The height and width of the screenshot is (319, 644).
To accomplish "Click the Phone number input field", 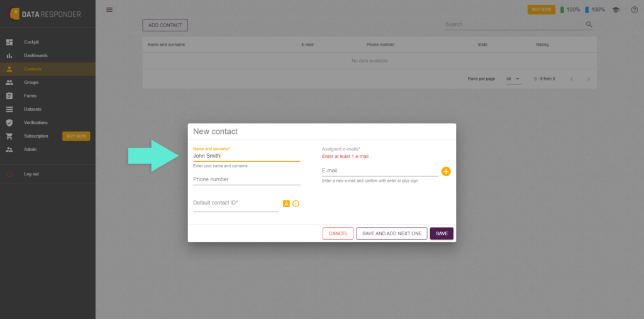I will point(247,179).
